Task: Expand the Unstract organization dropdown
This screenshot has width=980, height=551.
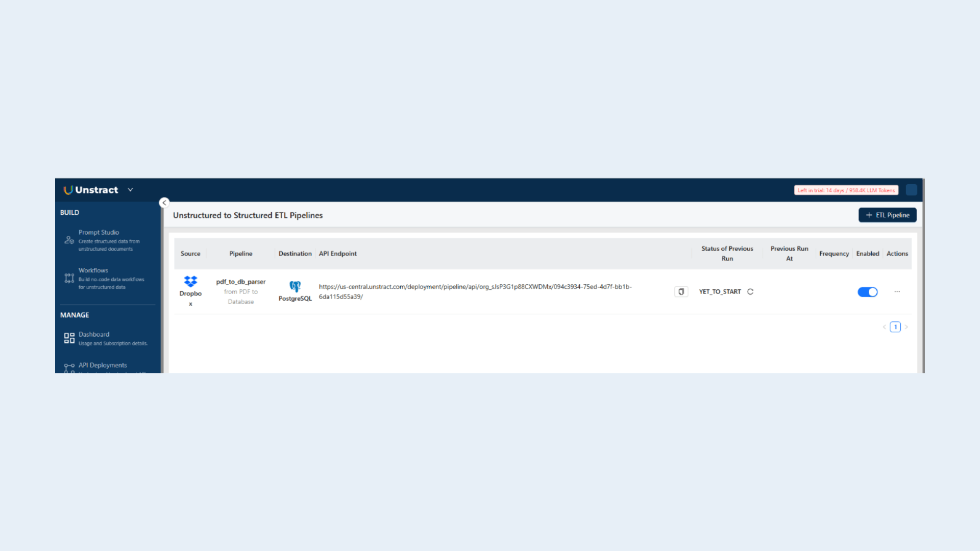Action: tap(130, 190)
